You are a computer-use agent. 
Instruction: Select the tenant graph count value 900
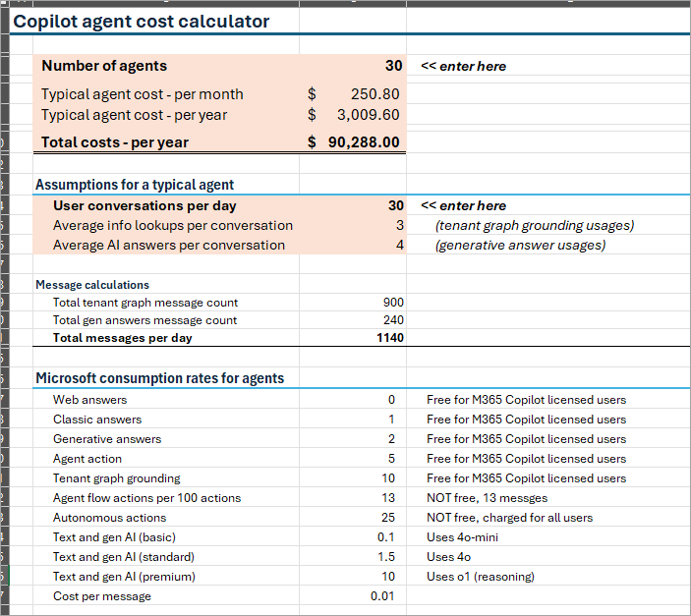point(393,303)
